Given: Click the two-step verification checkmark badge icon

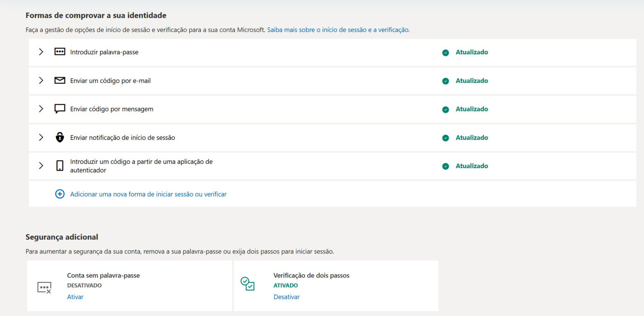Looking at the screenshot, I should coord(248,283).
